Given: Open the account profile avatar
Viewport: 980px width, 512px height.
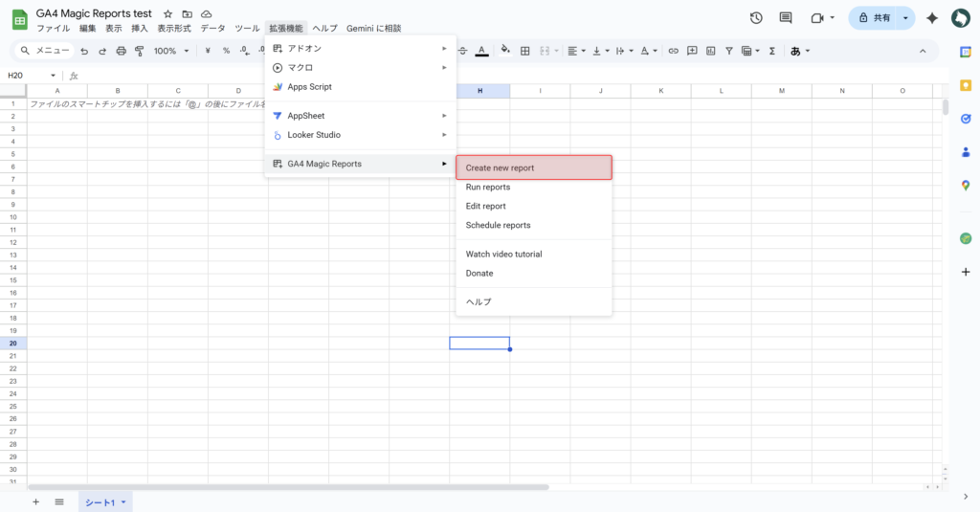Looking at the screenshot, I should click(960, 18).
